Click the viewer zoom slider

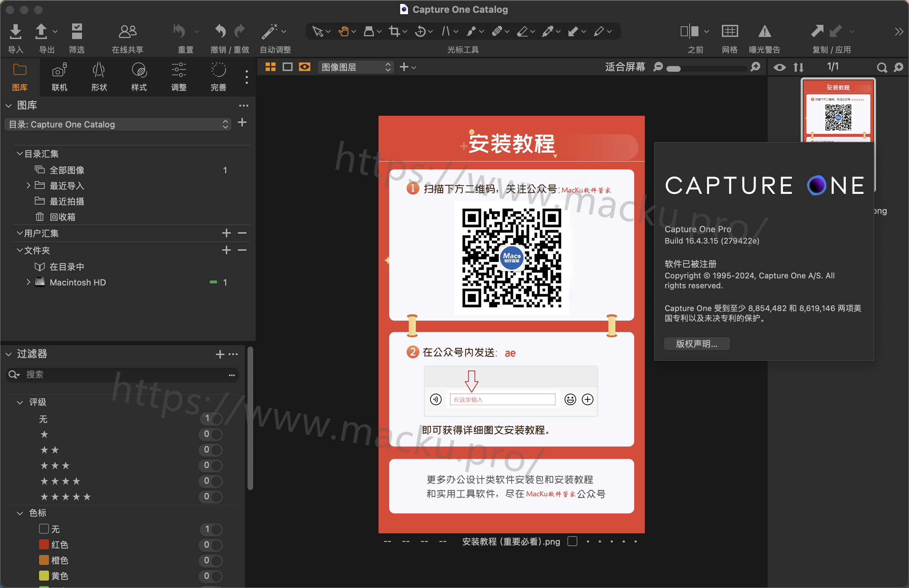click(x=706, y=69)
